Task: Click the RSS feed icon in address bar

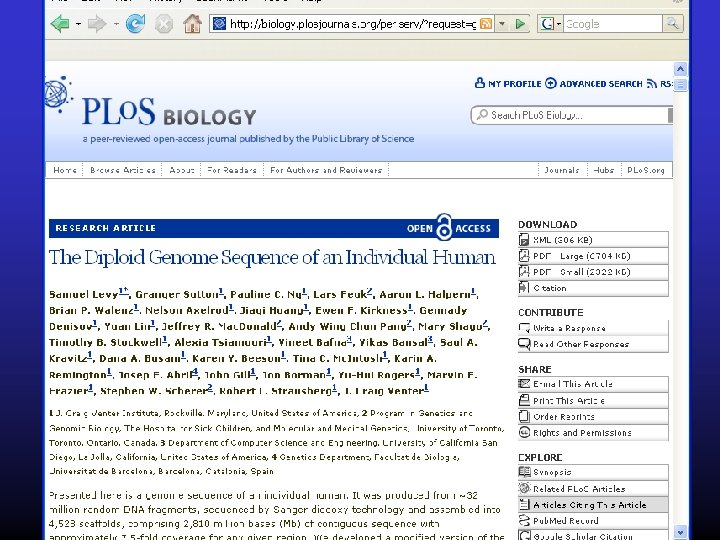Action: coord(485,23)
